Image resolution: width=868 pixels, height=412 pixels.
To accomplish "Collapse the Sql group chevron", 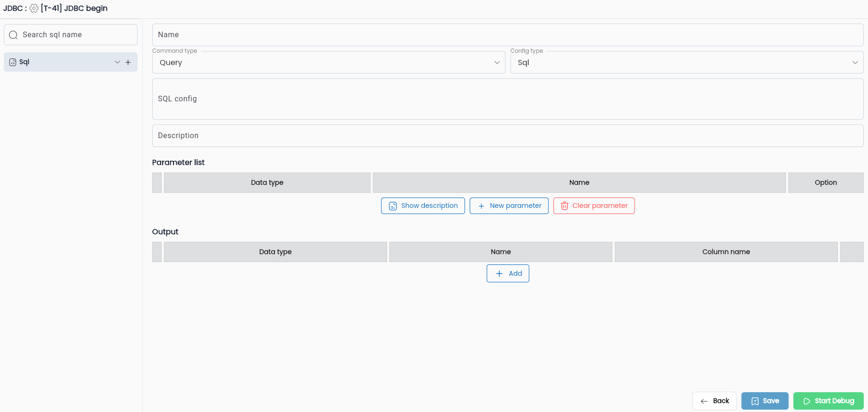I will (x=117, y=62).
